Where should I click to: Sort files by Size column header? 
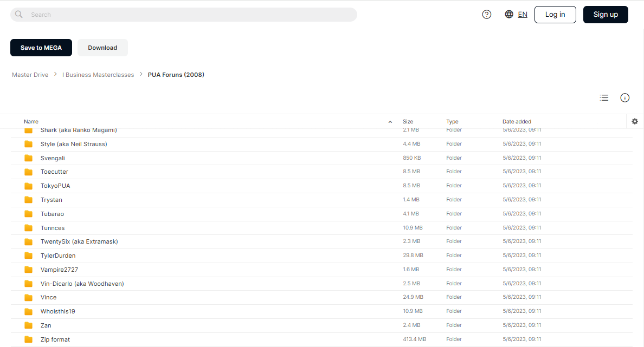coord(408,121)
